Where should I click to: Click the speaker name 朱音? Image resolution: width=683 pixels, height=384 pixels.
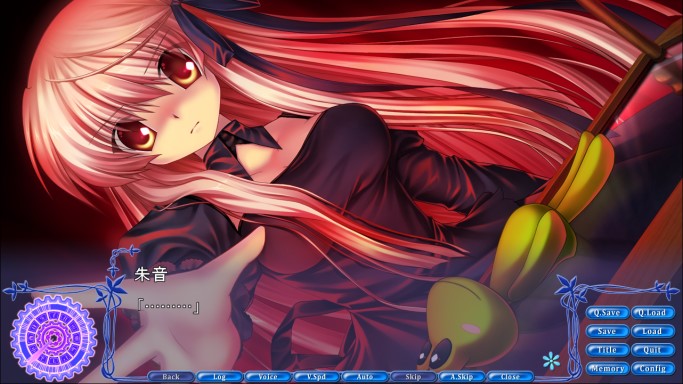click(x=151, y=275)
